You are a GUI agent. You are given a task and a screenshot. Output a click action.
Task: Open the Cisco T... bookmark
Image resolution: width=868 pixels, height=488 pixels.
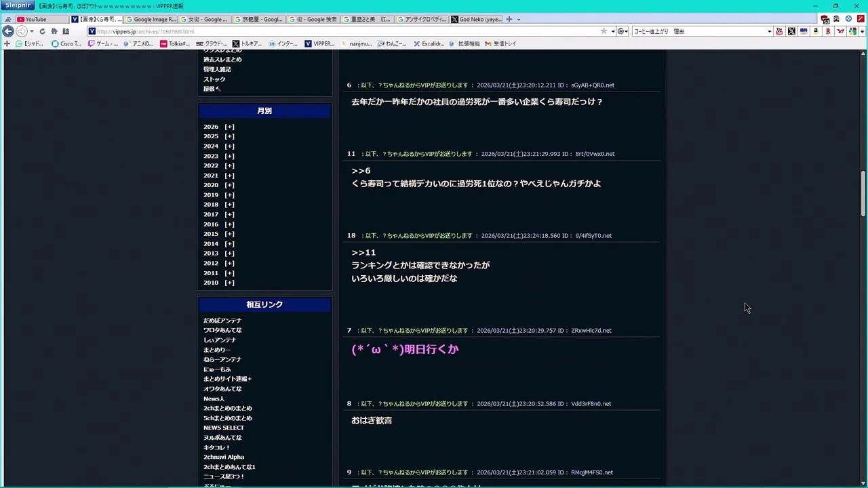pos(66,43)
